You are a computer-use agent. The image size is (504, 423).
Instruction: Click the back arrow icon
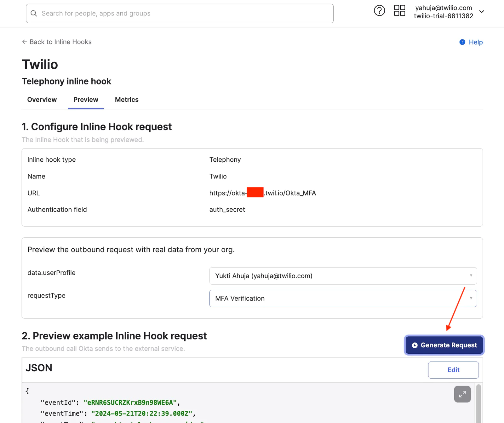pos(24,42)
